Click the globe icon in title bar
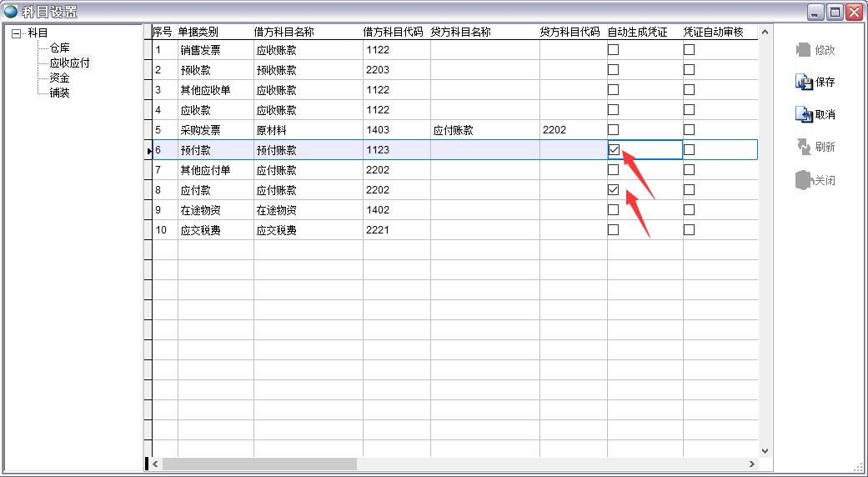This screenshot has width=868, height=477. (11, 12)
